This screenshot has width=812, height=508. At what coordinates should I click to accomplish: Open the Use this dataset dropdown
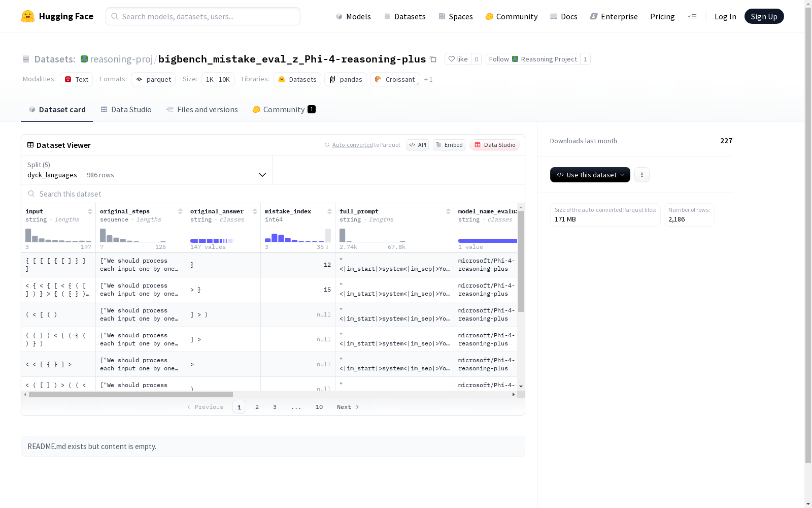[x=590, y=175]
